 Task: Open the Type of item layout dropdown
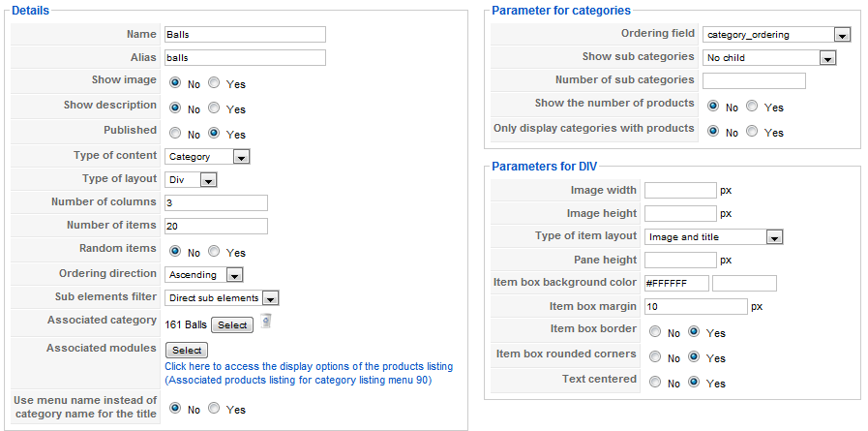[714, 237]
